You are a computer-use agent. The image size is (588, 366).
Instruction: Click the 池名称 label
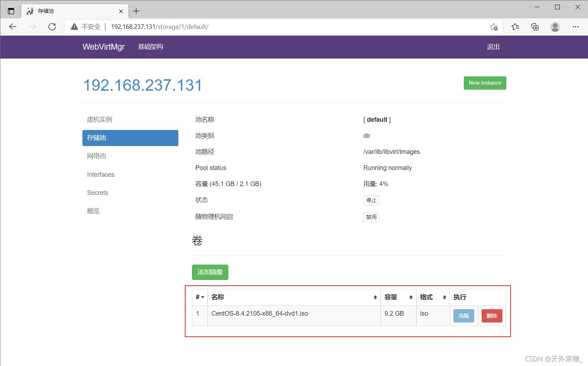(x=205, y=120)
